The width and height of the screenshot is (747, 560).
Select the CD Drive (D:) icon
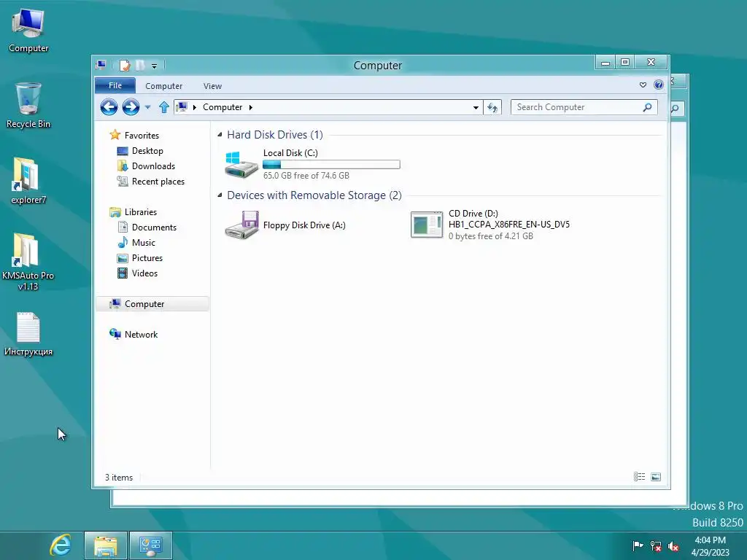[426, 225]
